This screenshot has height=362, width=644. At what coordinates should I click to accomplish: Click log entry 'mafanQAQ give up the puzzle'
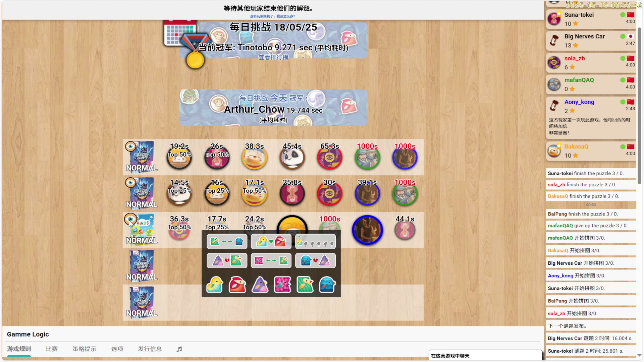[x=591, y=226]
